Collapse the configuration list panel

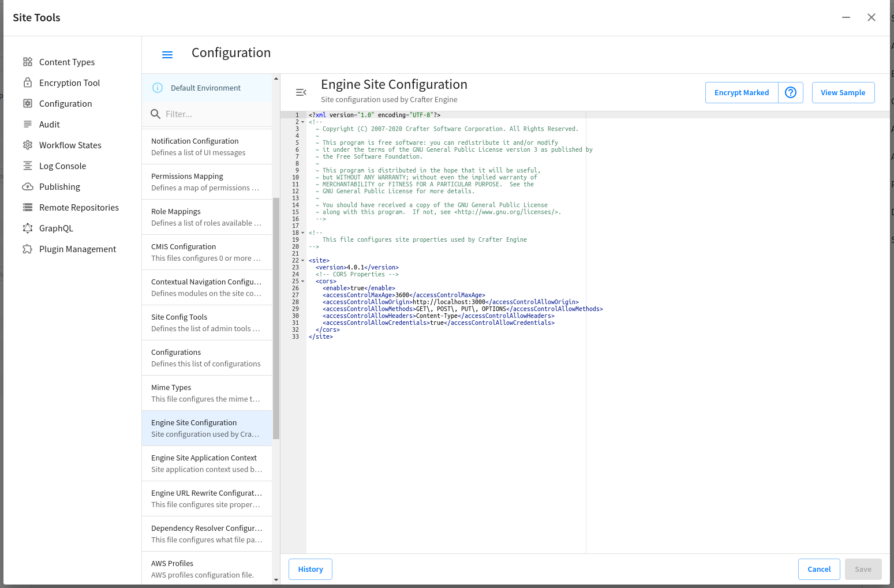pyautogui.click(x=301, y=92)
